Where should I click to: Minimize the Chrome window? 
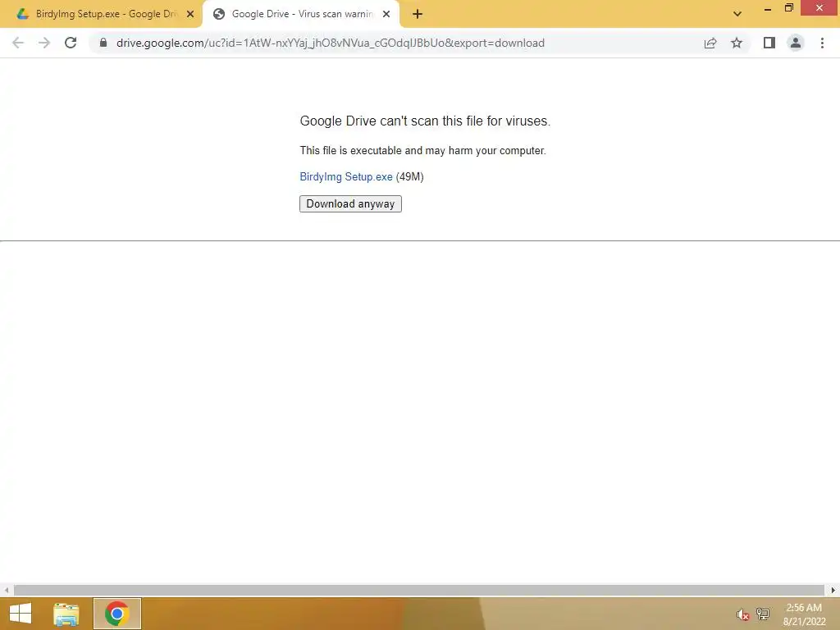coord(768,8)
